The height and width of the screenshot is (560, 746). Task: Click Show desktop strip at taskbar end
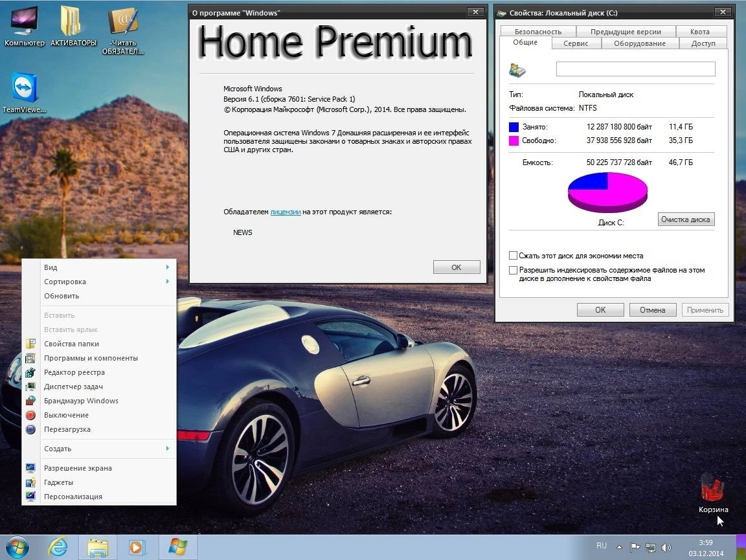(x=741, y=547)
